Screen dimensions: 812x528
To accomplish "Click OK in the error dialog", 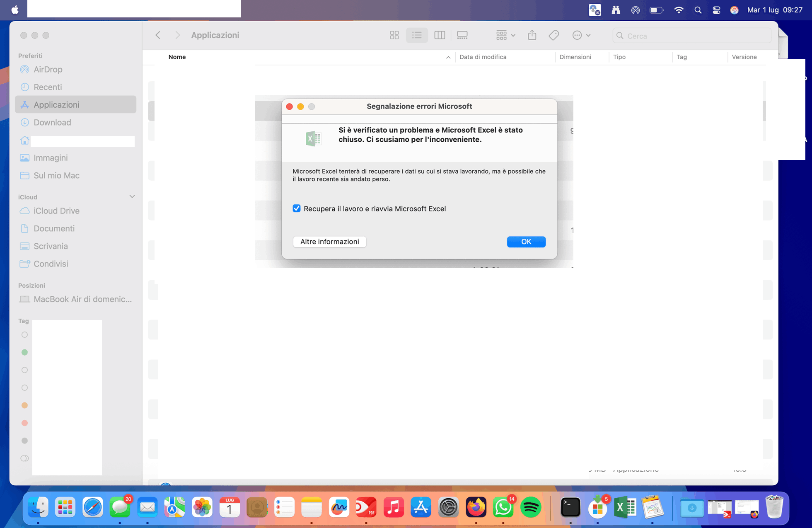I will tap(526, 242).
